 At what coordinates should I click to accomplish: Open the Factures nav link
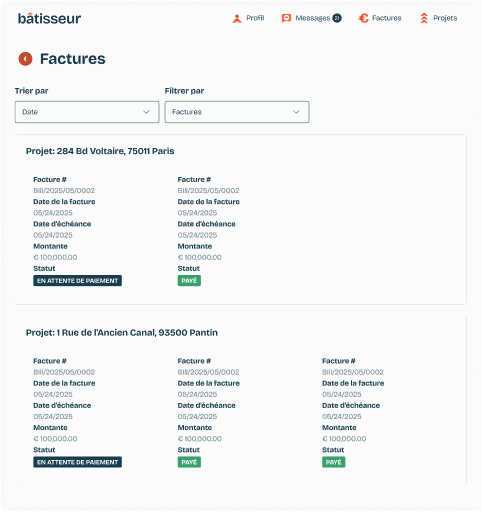pos(387,18)
